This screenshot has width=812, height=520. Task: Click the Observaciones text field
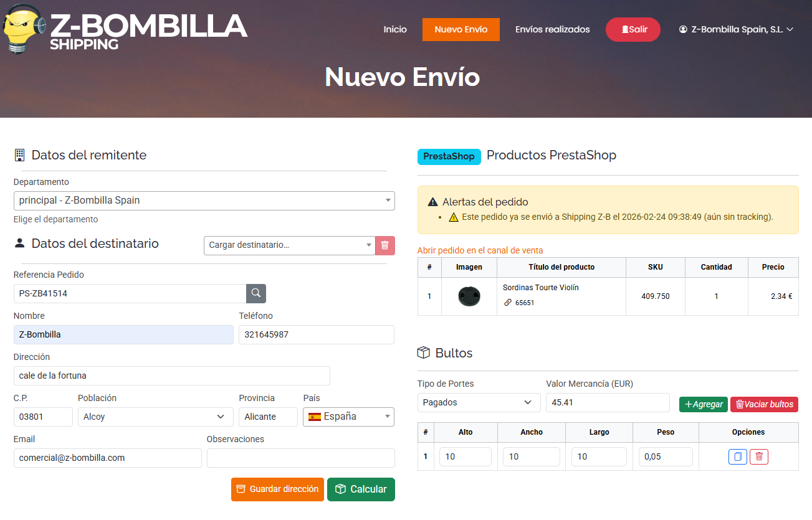[x=300, y=458]
